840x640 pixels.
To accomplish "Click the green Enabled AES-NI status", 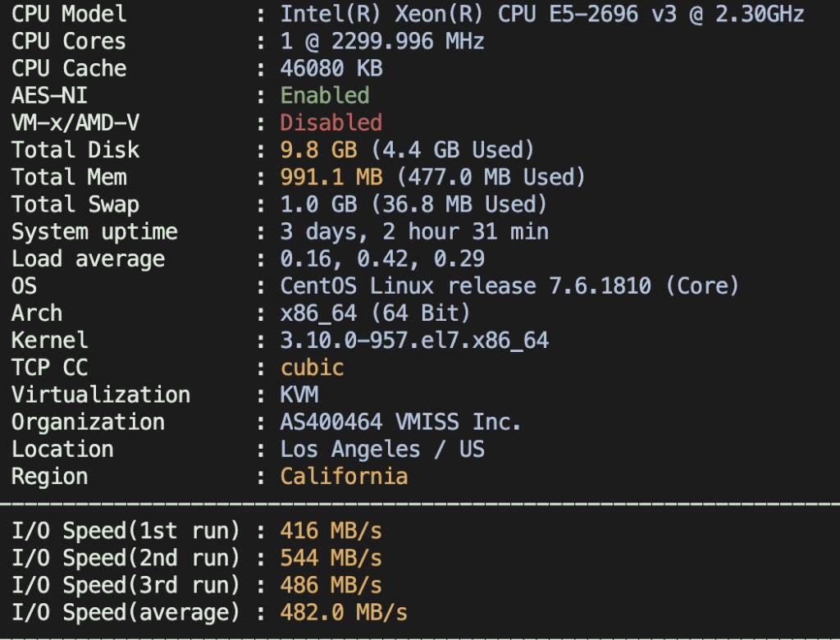I will 325,95.
